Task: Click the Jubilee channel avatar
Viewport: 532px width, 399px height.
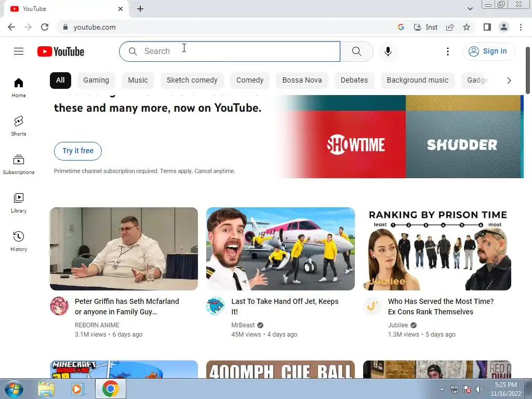Action: click(372, 306)
